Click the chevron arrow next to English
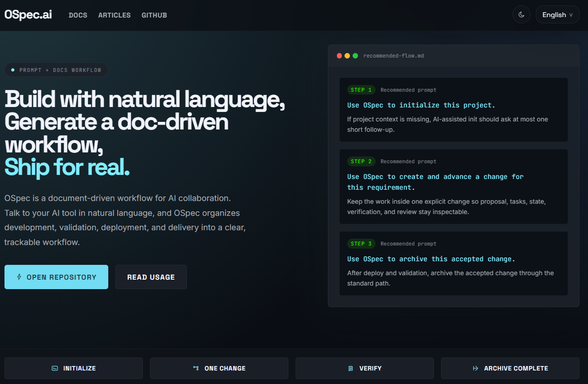The height and width of the screenshot is (384, 588). pyautogui.click(x=571, y=15)
